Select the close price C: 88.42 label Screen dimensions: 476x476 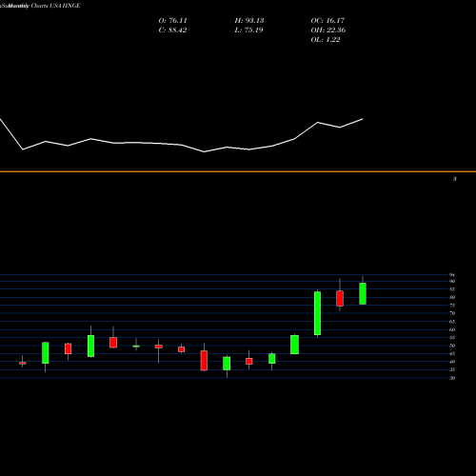172,30
